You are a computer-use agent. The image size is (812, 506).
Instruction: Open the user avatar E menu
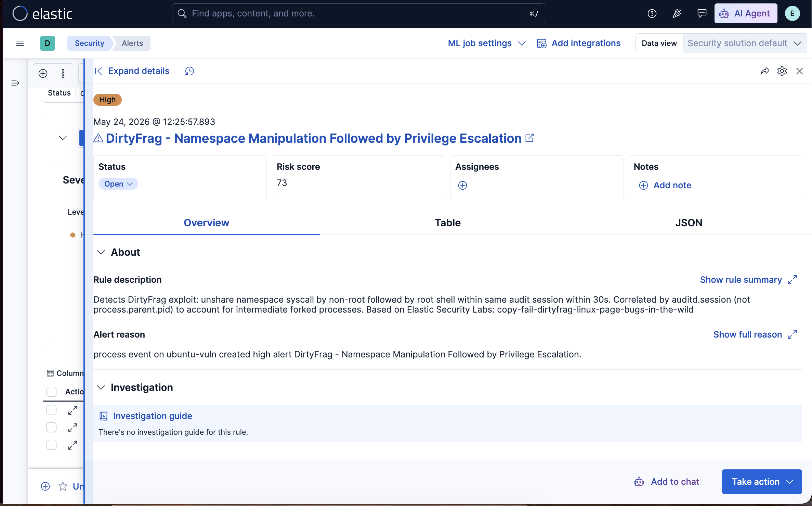coord(792,14)
